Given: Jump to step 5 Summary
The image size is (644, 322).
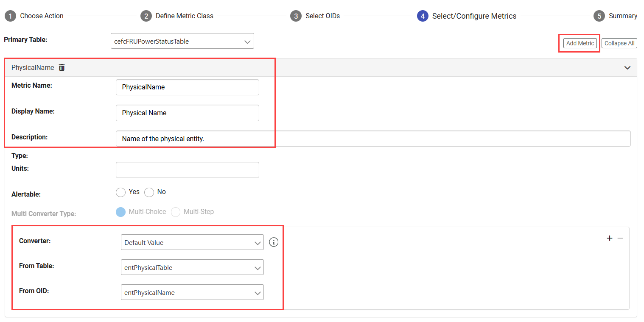Looking at the screenshot, I should pyautogui.click(x=599, y=16).
